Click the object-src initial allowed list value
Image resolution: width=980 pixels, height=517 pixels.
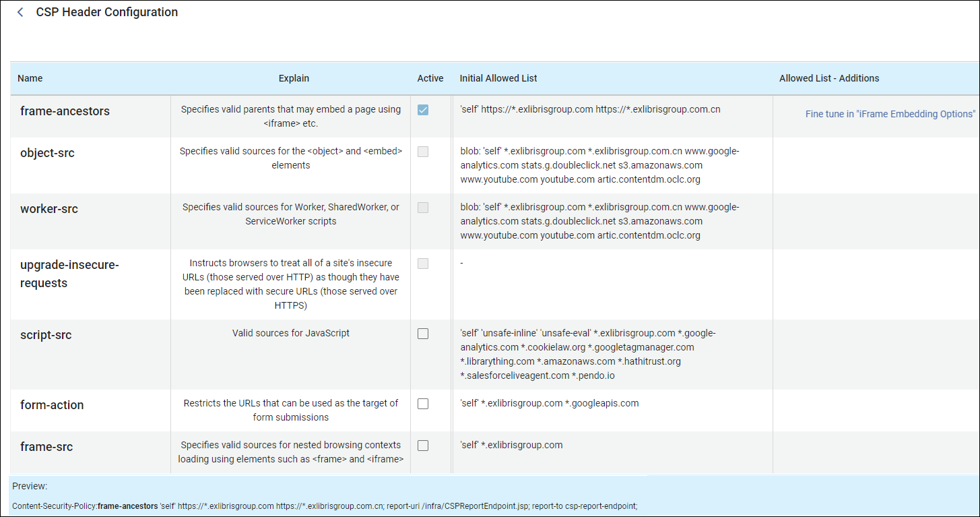pyautogui.click(x=599, y=165)
